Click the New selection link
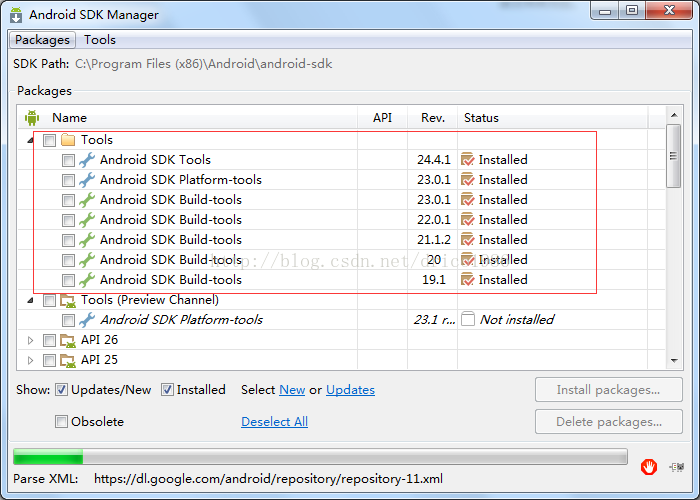 point(292,390)
